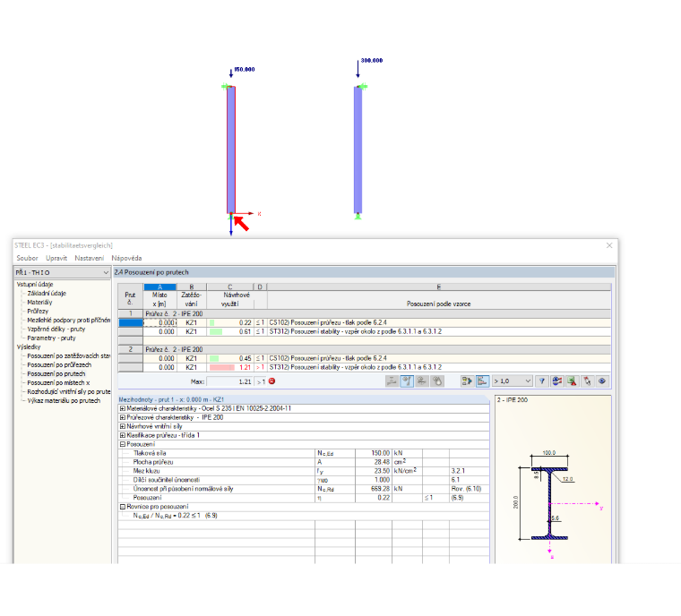
Task: Click the right column member with 300.000 load
Action: [358, 150]
